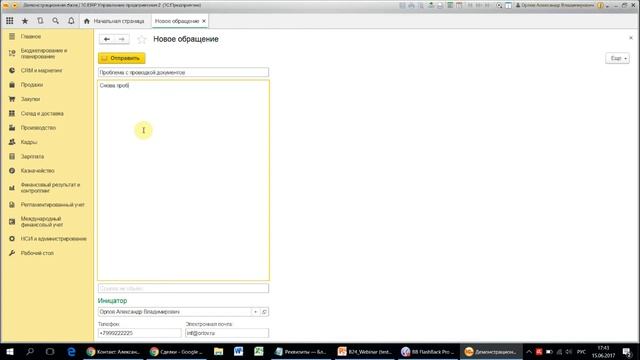
Task: Click the Отправить button
Action: tap(122, 58)
